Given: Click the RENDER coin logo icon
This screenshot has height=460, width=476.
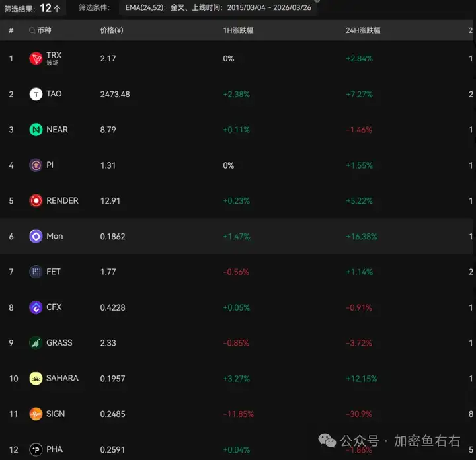Looking at the screenshot, I should 36,200.
